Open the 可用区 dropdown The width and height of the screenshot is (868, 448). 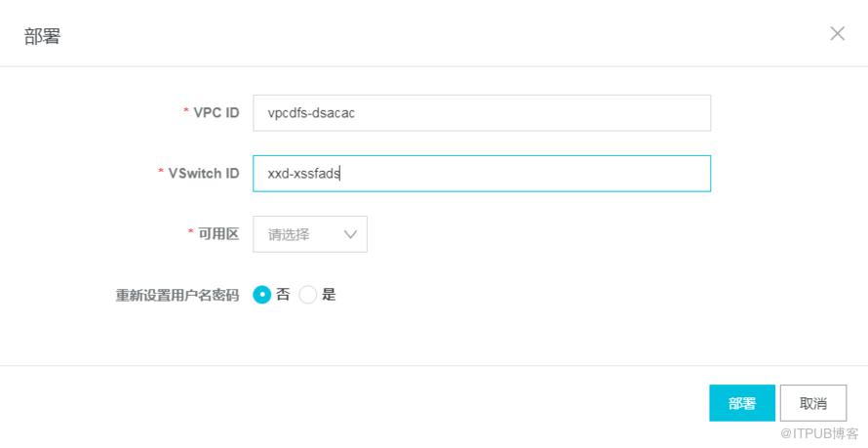310,234
